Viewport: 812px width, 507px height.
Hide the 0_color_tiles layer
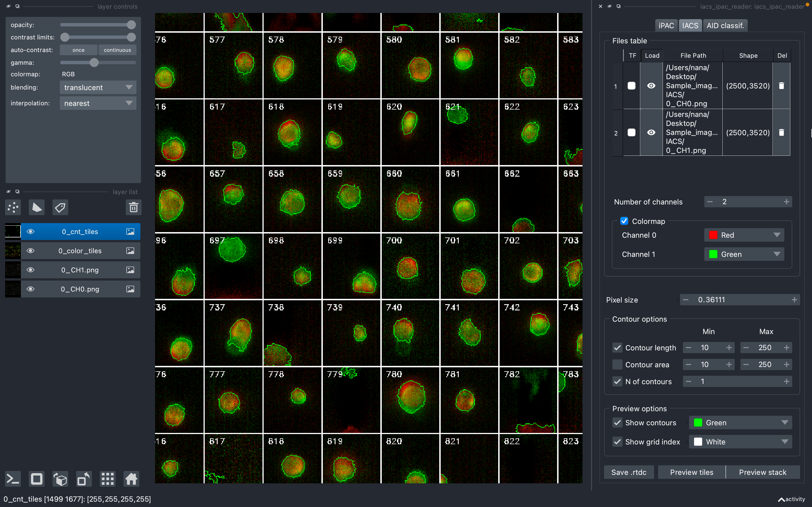tap(30, 251)
